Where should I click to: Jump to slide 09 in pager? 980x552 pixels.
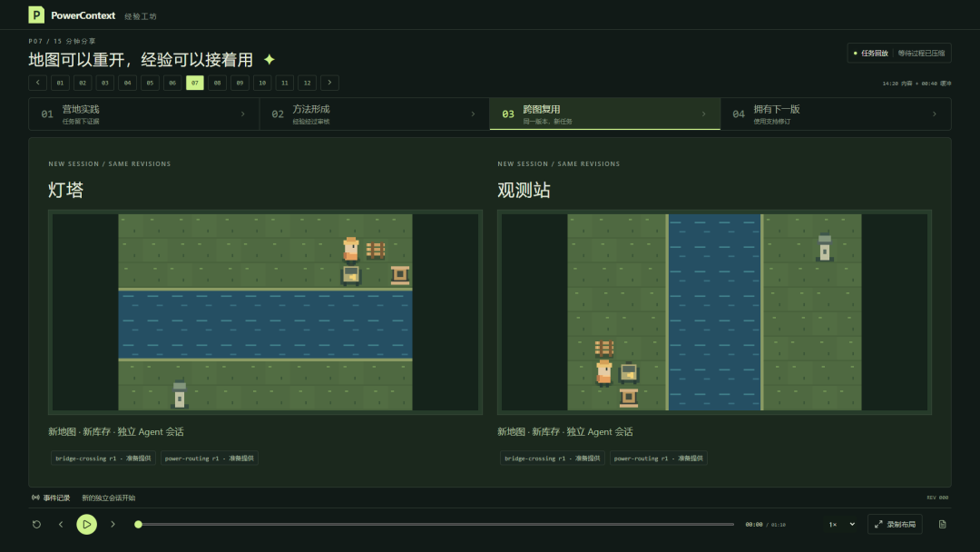click(x=240, y=83)
